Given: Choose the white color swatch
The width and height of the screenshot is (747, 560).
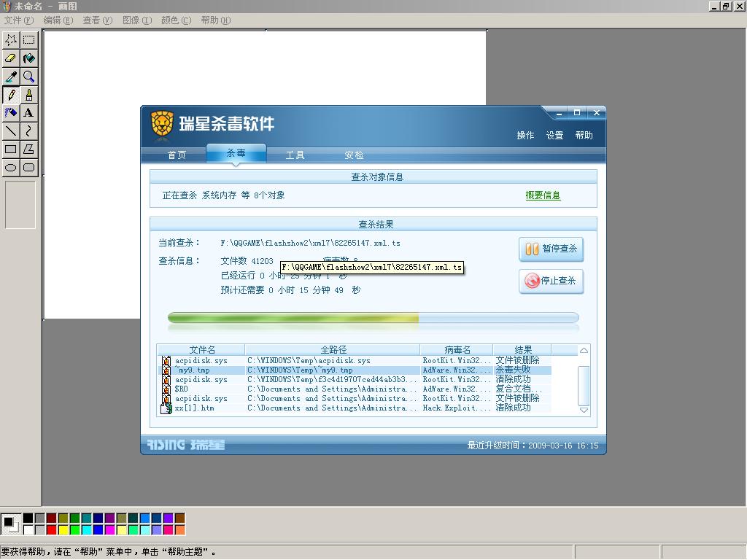Looking at the screenshot, I should click(x=28, y=529).
